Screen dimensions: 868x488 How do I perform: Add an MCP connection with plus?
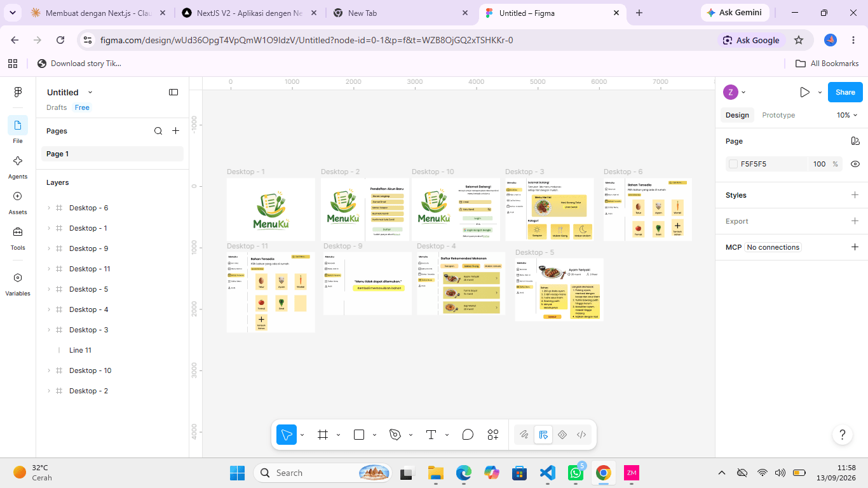pos(855,247)
